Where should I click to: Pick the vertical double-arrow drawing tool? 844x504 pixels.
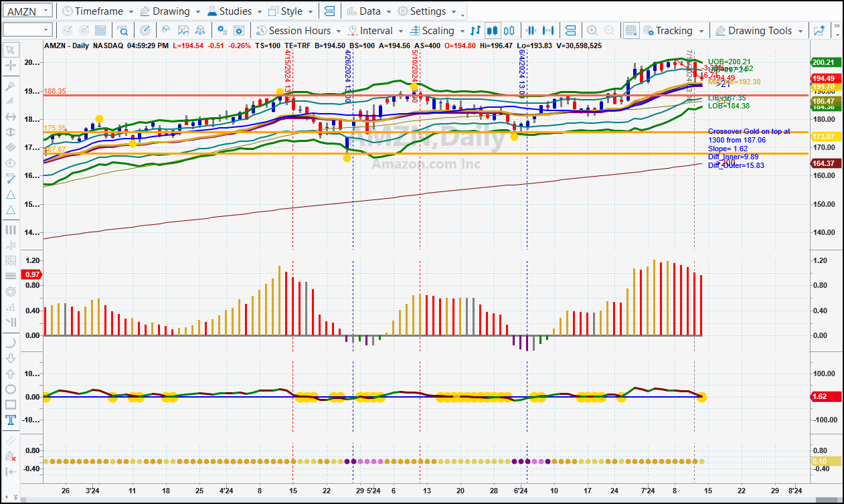tap(10, 132)
